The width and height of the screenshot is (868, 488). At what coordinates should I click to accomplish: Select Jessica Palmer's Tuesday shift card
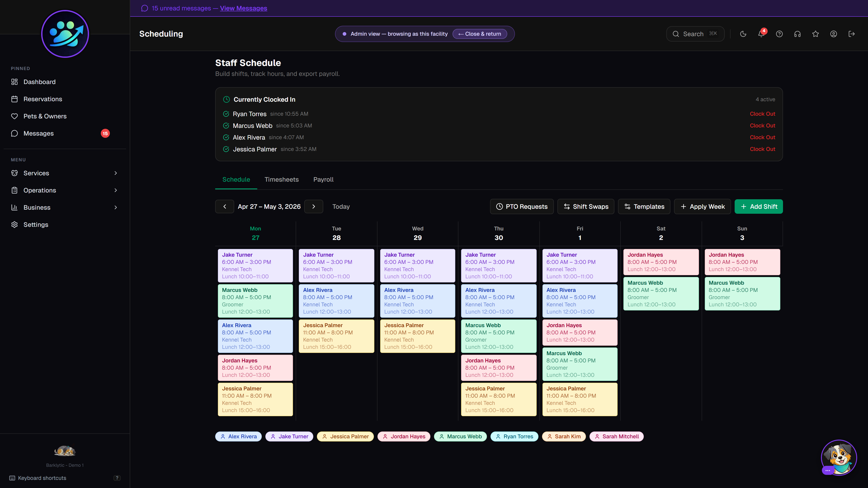tap(336, 336)
